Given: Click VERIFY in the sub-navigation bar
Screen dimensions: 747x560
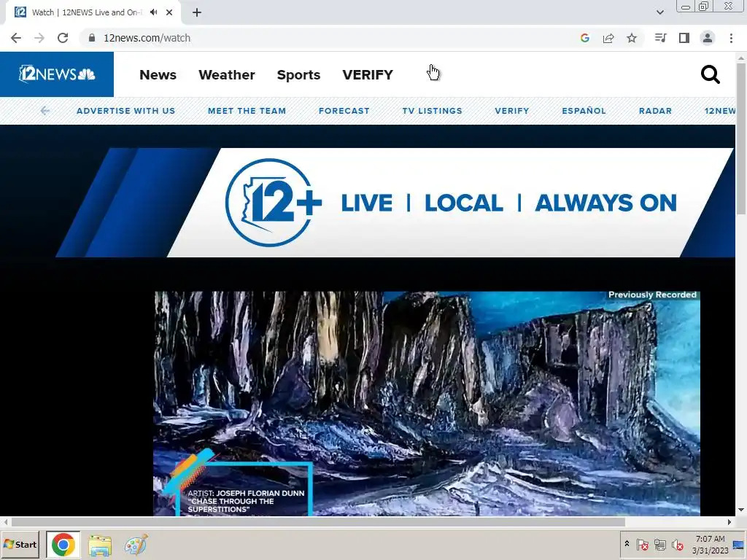Looking at the screenshot, I should click(511, 111).
